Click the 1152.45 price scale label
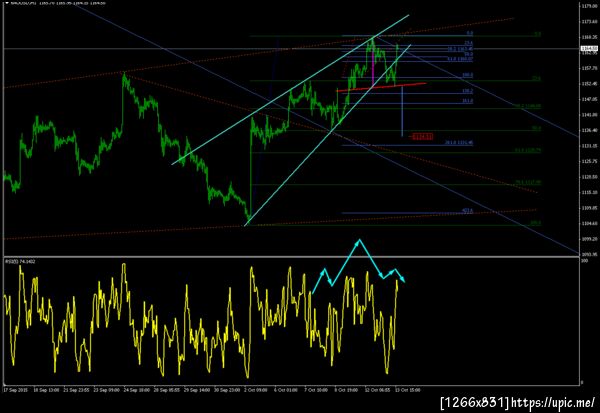The width and height of the screenshot is (600, 413). [x=589, y=84]
